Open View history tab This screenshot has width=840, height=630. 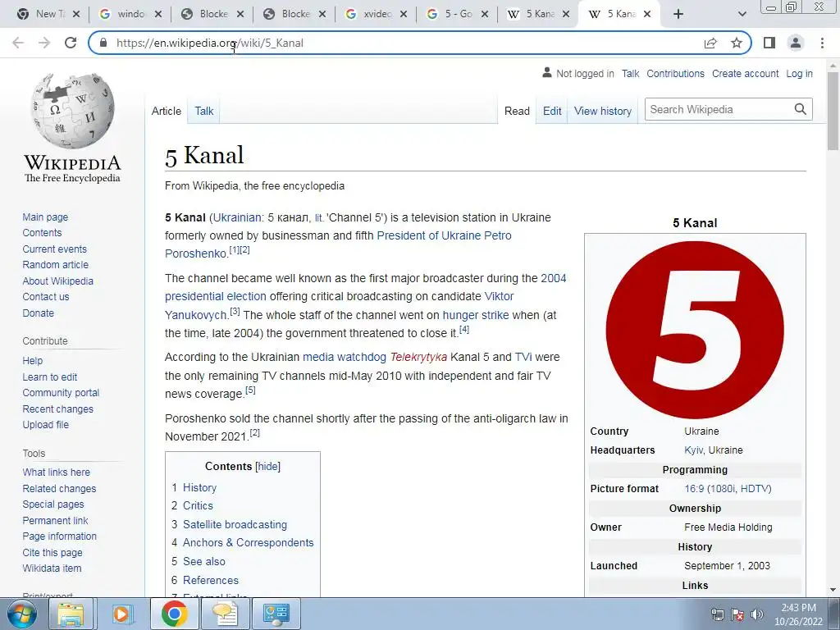click(603, 111)
